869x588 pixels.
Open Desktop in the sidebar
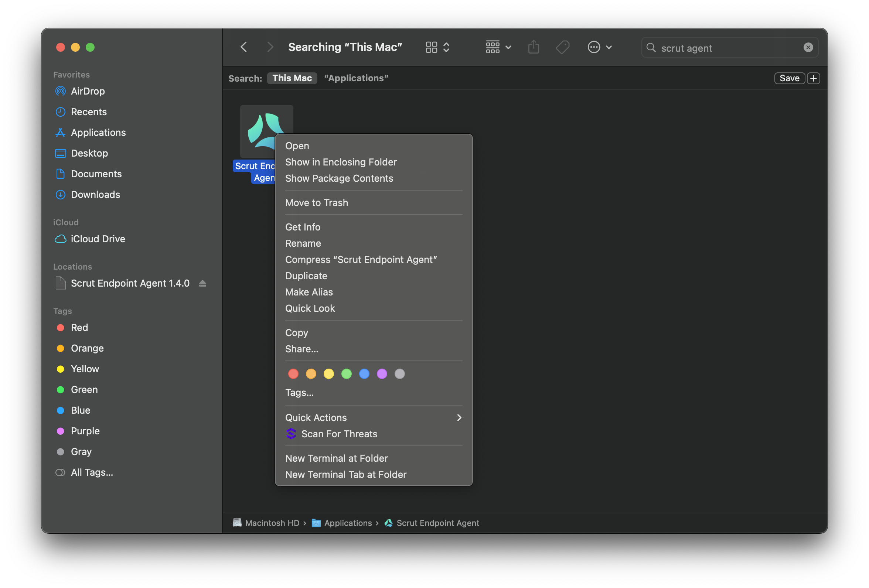(x=81, y=153)
